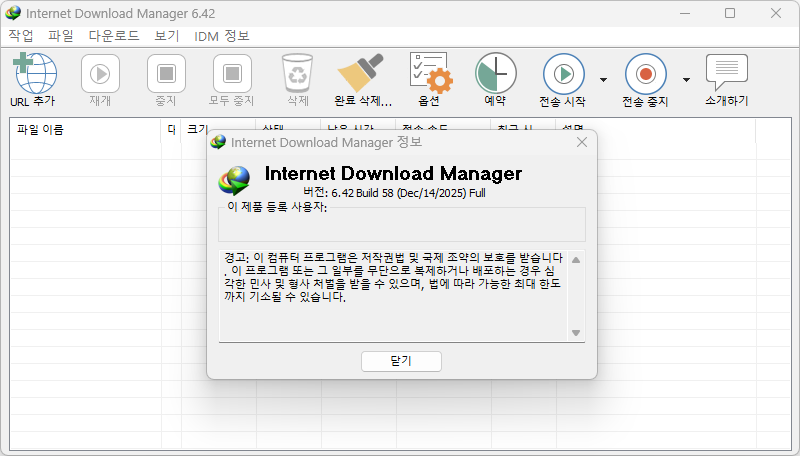Screen dimensions: 800x456
Task: Minimize the Internet Download Manager window
Action: (685, 13)
